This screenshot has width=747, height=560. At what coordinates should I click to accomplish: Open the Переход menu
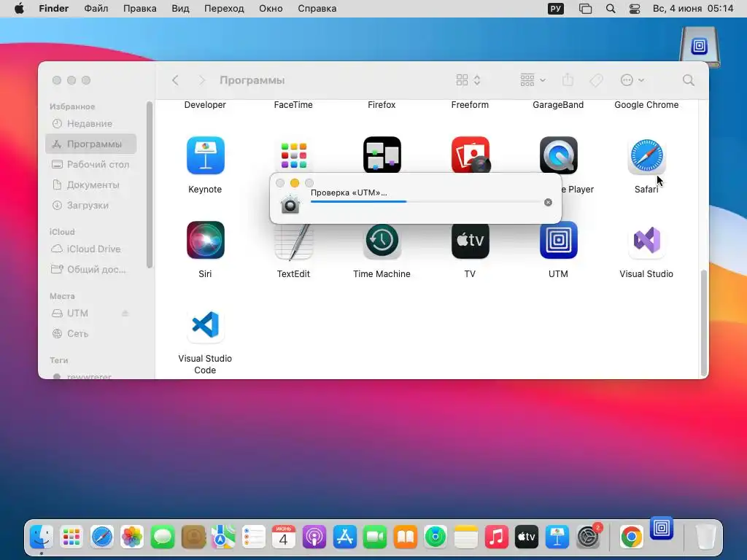tap(224, 9)
